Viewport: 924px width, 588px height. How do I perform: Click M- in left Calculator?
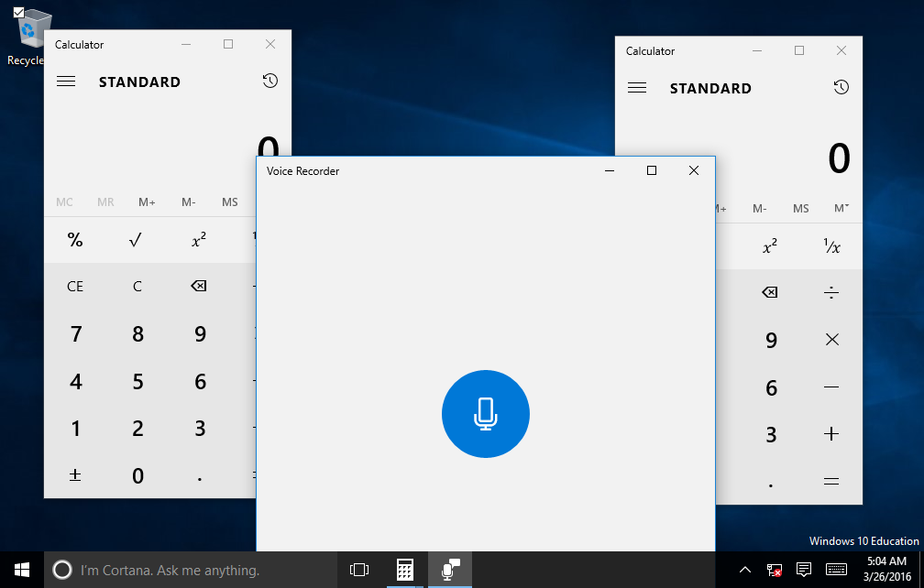188,201
